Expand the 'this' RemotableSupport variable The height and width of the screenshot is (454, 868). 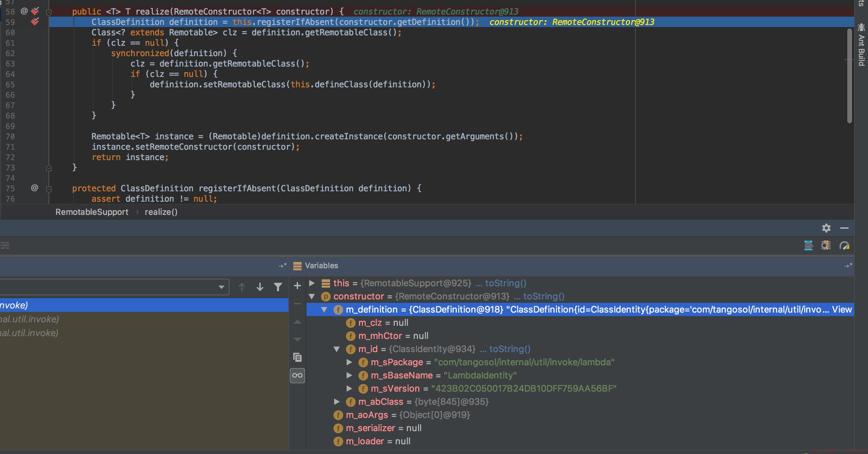coord(312,283)
